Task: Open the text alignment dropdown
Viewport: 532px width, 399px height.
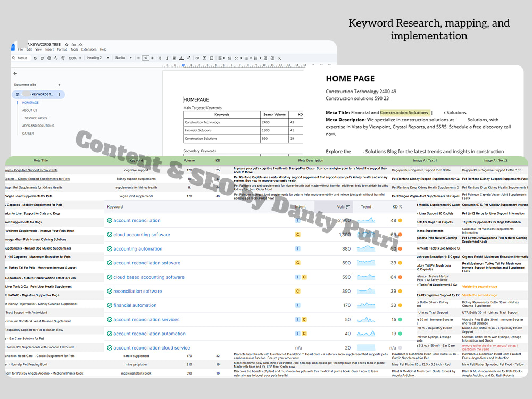Action: coord(221,58)
